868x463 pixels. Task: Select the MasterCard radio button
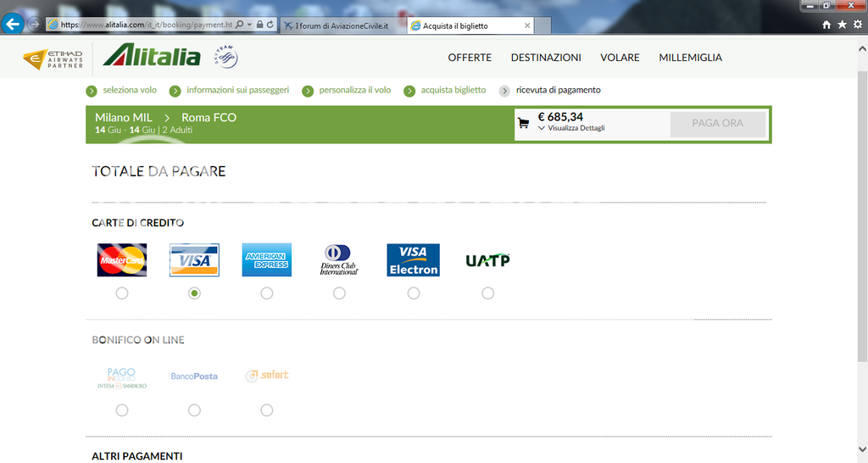(122, 293)
